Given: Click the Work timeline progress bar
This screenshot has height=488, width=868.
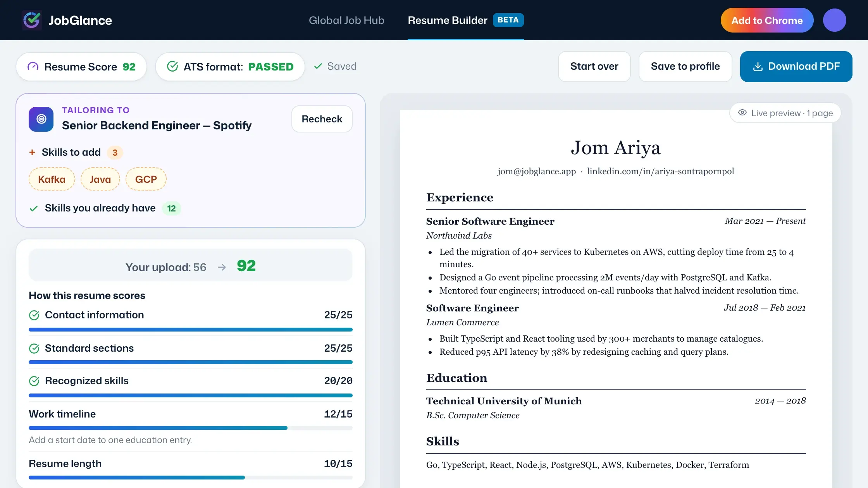Looking at the screenshot, I should (191, 428).
